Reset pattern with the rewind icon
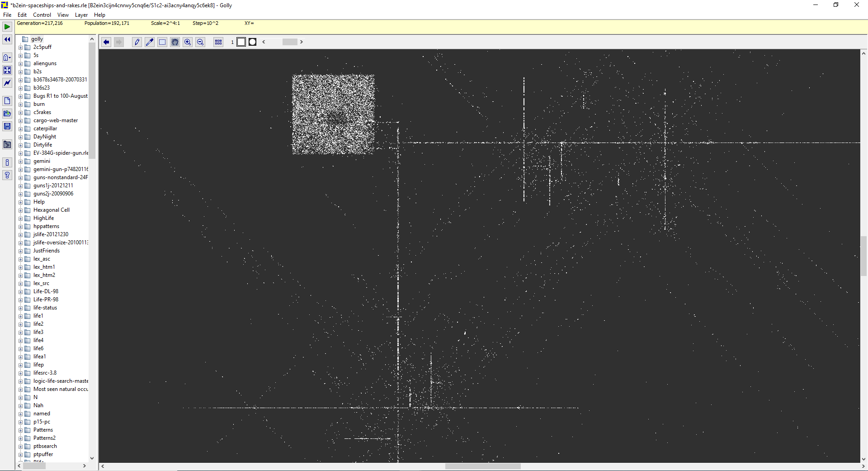 click(7, 39)
